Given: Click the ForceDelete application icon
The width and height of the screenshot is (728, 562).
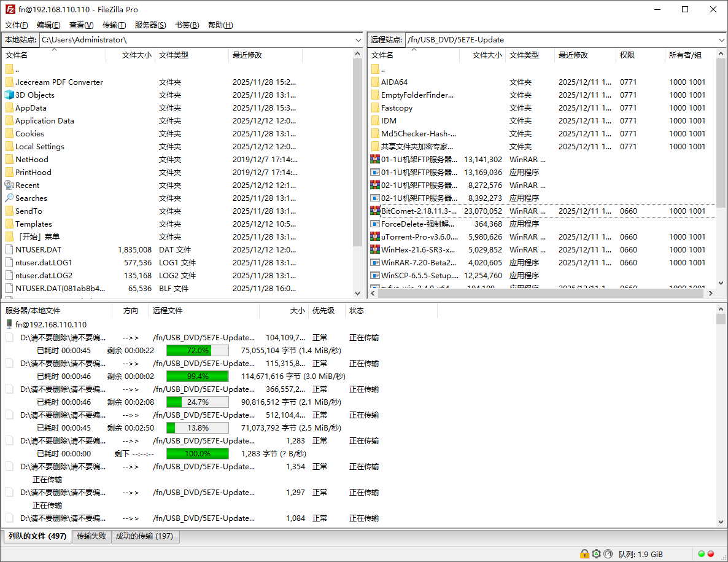Looking at the screenshot, I should [x=375, y=224].
